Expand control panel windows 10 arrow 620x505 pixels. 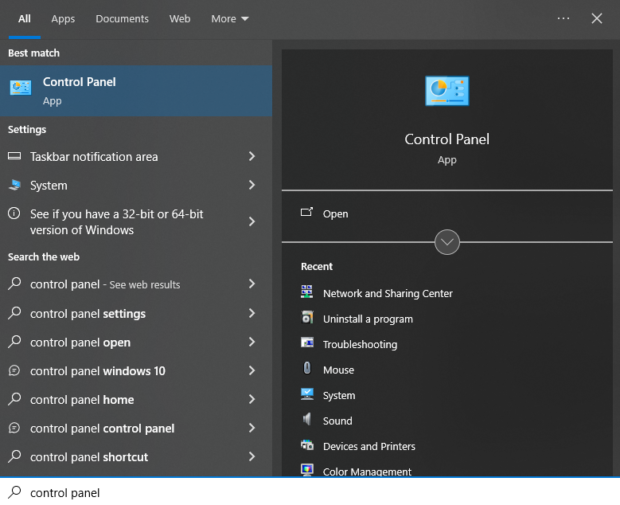coord(252,370)
